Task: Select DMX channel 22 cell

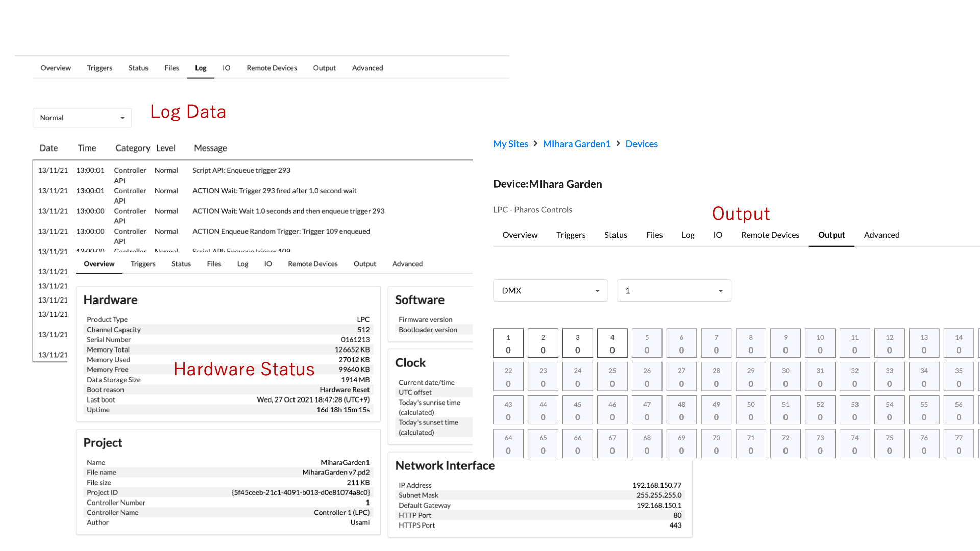Action: [508, 377]
